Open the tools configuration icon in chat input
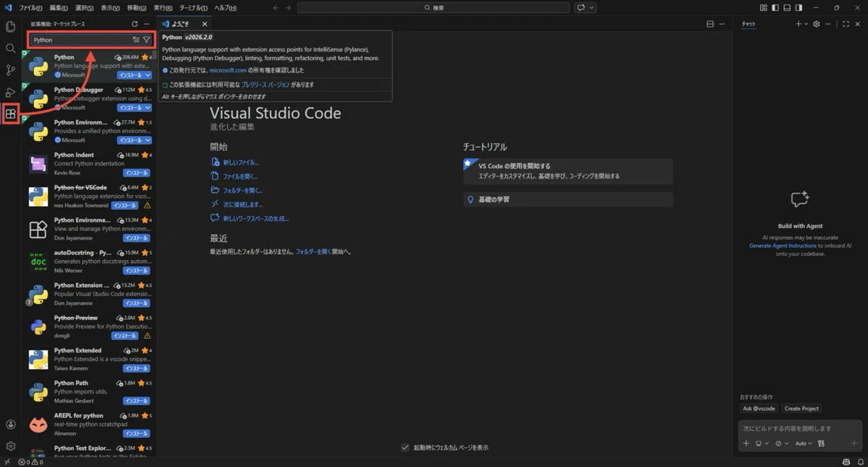Image resolution: width=868 pixels, height=467 pixels. (821, 443)
